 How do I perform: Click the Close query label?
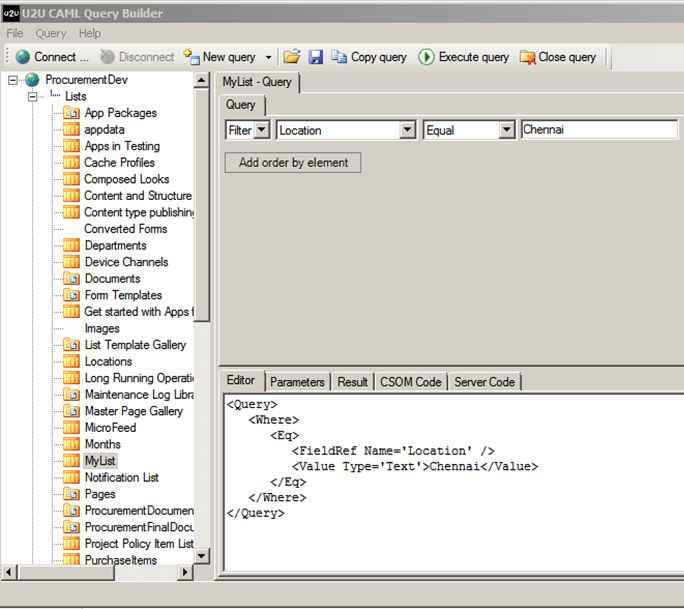click(567, 57)
